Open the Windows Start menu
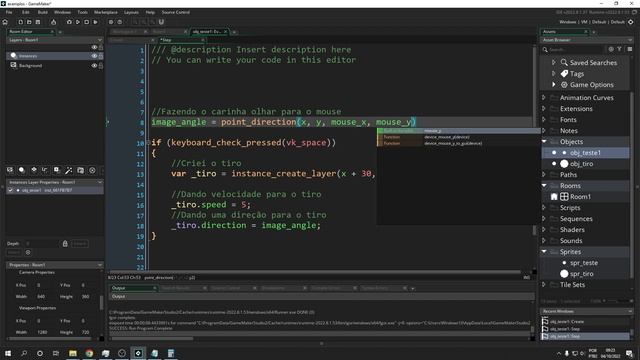 (7, 353)
